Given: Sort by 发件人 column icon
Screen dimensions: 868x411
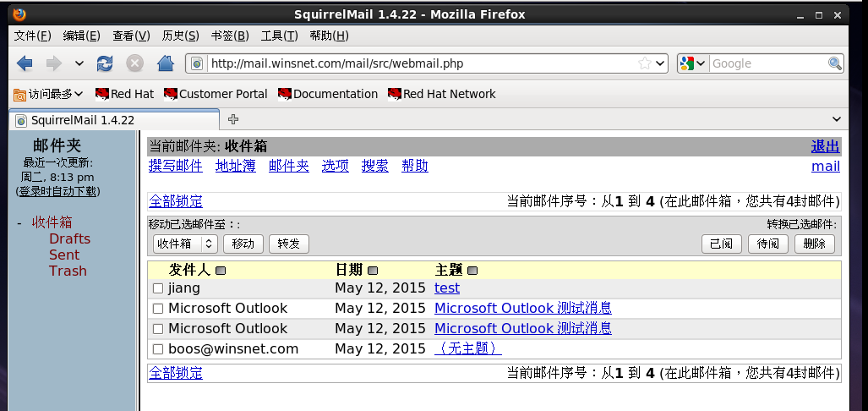Looking at the screenshot, I should click(x=221, y=271).
